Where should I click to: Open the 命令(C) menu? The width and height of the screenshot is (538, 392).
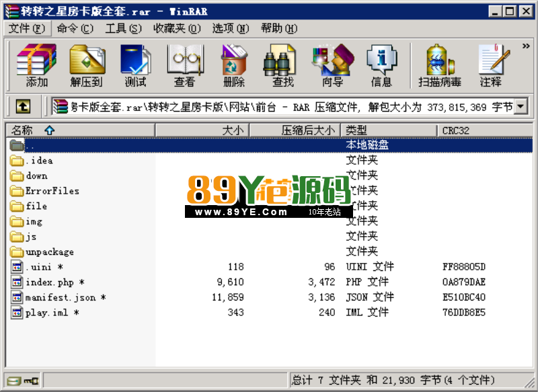(75, 28)
